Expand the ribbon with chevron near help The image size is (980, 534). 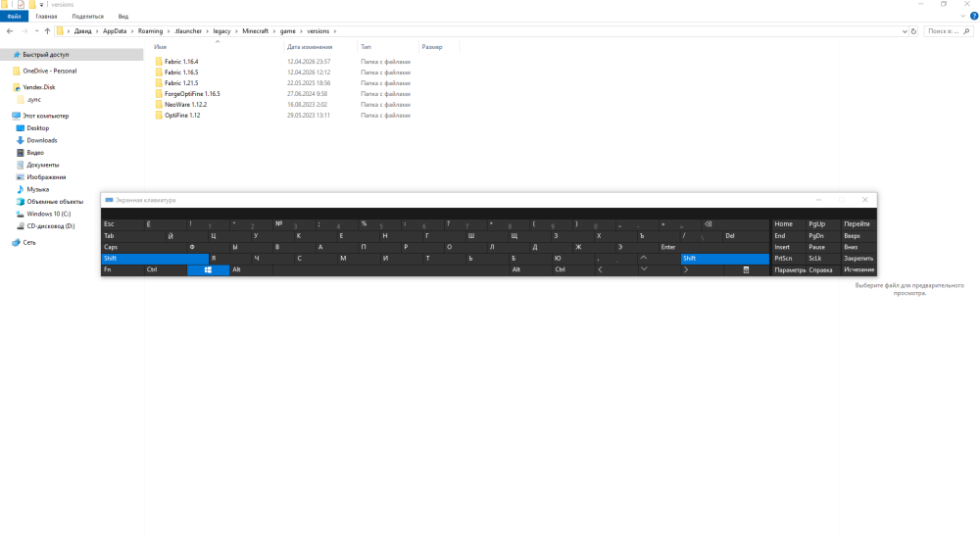tap(963, 17)
